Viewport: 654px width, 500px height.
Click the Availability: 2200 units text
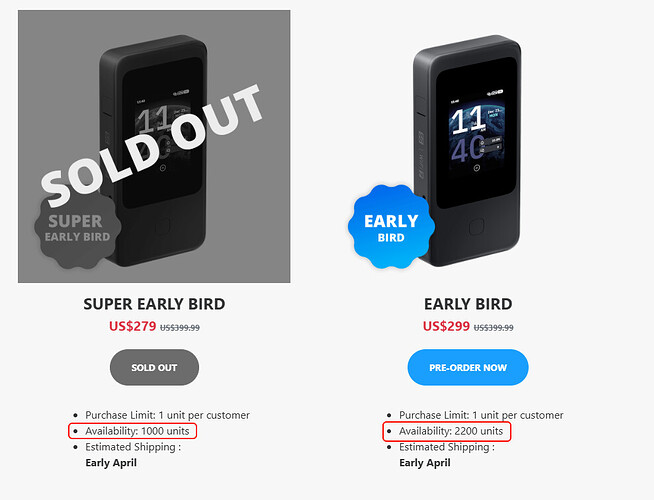click(x=451, y=431)
